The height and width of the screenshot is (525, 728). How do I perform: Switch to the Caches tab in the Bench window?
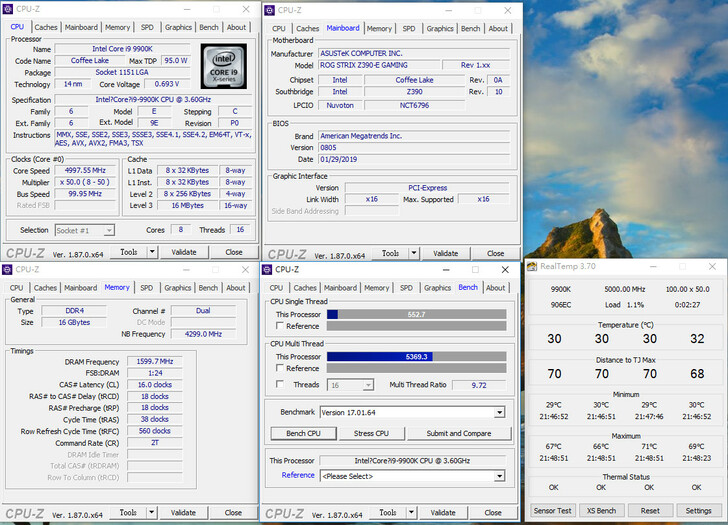click(x=307, y=288)
